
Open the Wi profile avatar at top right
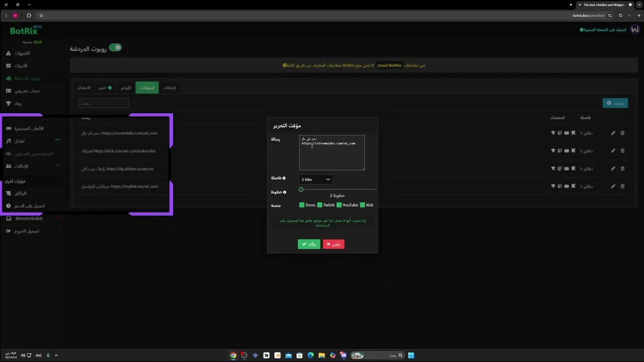pyautogui.click(x=634, y=30)
